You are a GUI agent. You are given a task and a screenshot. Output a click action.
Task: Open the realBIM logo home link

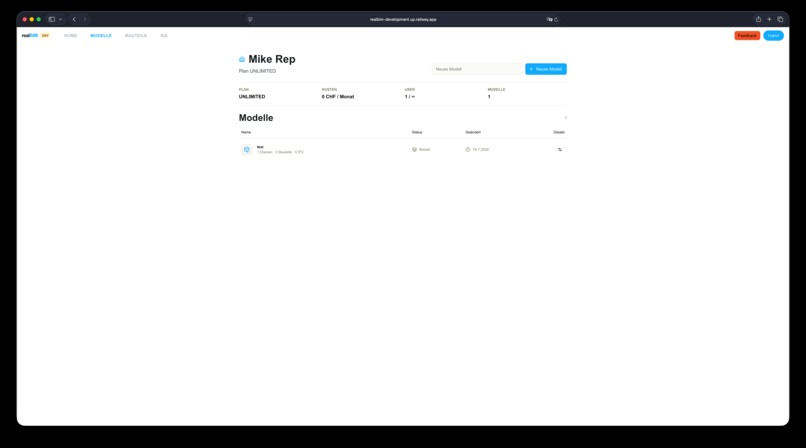pos(30,35)
